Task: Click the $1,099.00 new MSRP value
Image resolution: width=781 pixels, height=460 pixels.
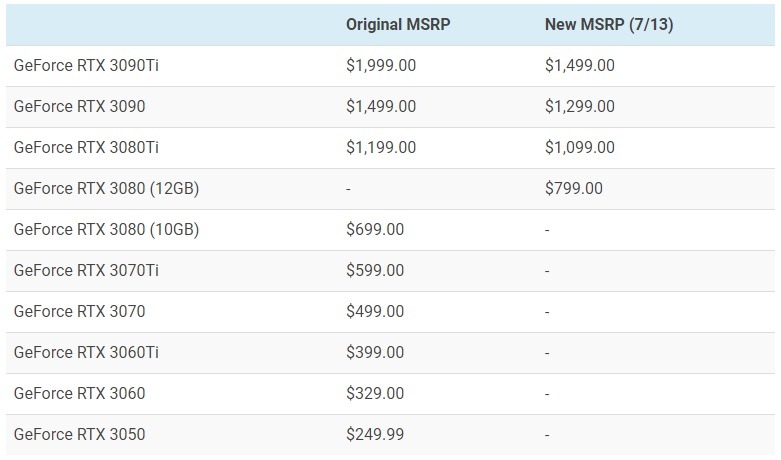Action: coord(580,147)
